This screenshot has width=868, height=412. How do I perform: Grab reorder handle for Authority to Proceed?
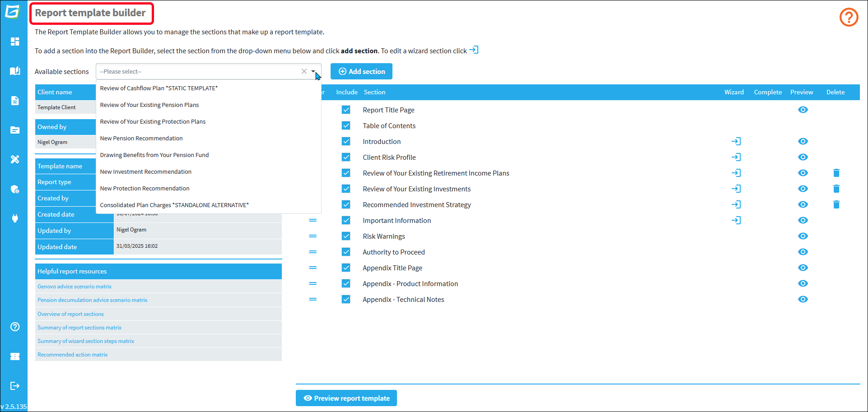(x=313, y=252)
